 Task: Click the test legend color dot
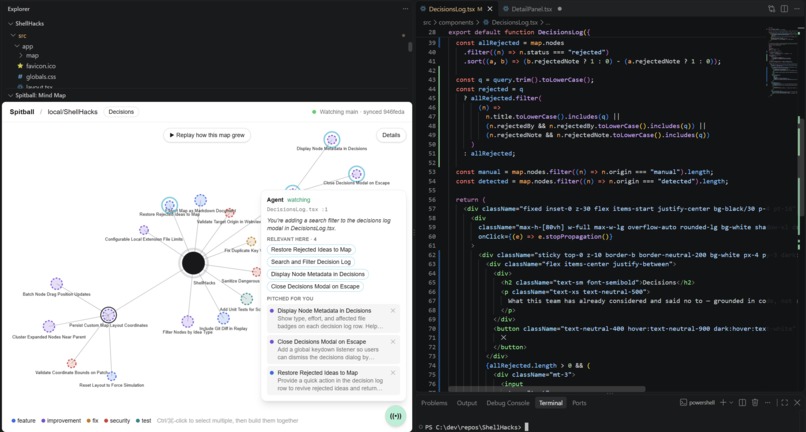click(x=138, y=421)
